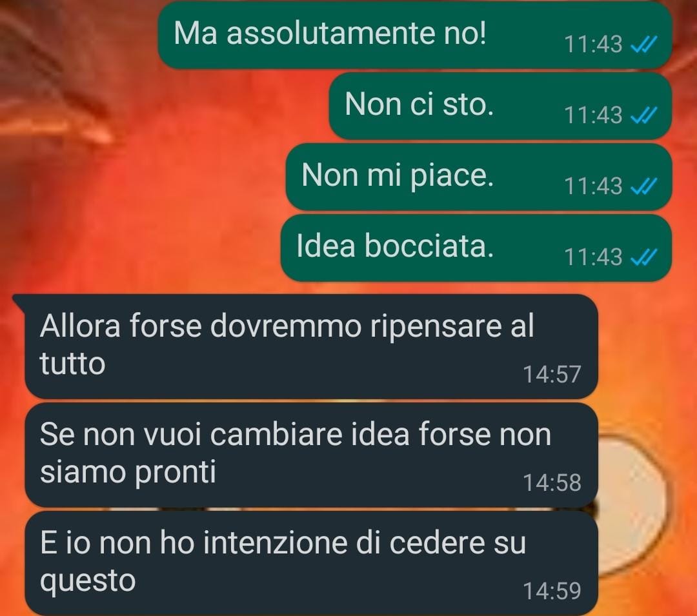Tap the 'Ma assolutamente no!' message bubble
This screenshot has height=616, width=697.
click(x=415, y=35)
